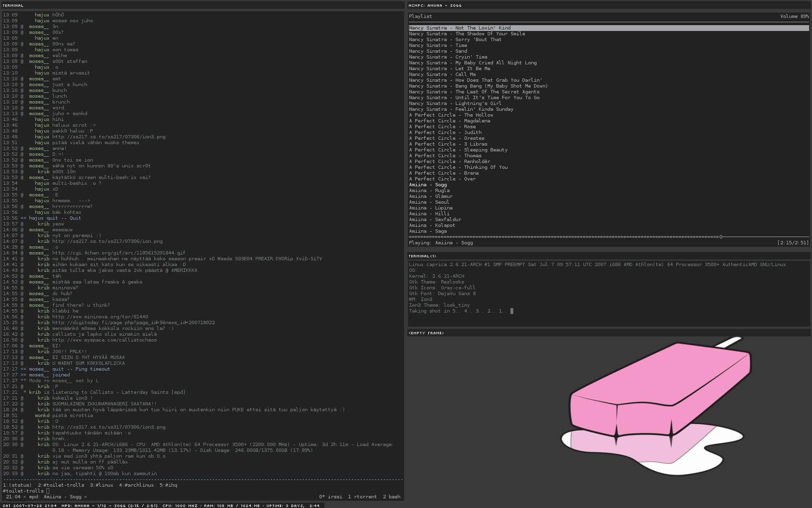Select Amiina - Kolapot track
Viewport: 812px width, 508px height.
click(432, 225)
